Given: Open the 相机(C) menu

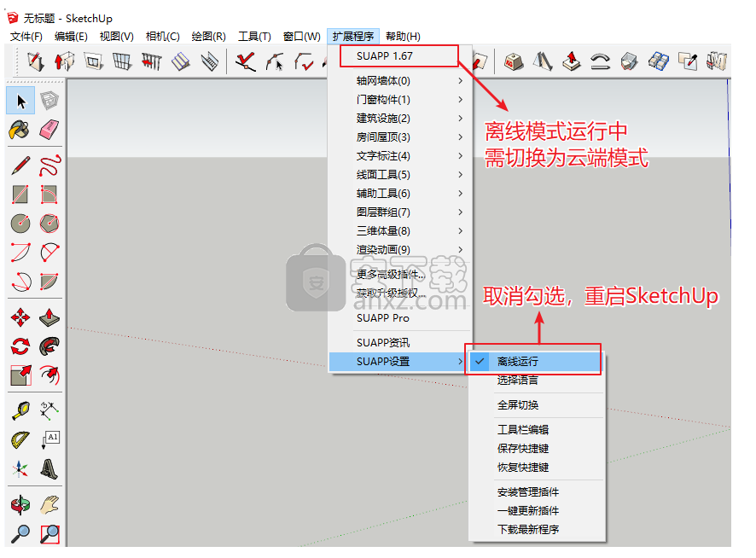Looking at the screenshot, I should click(x=162, y=36).
